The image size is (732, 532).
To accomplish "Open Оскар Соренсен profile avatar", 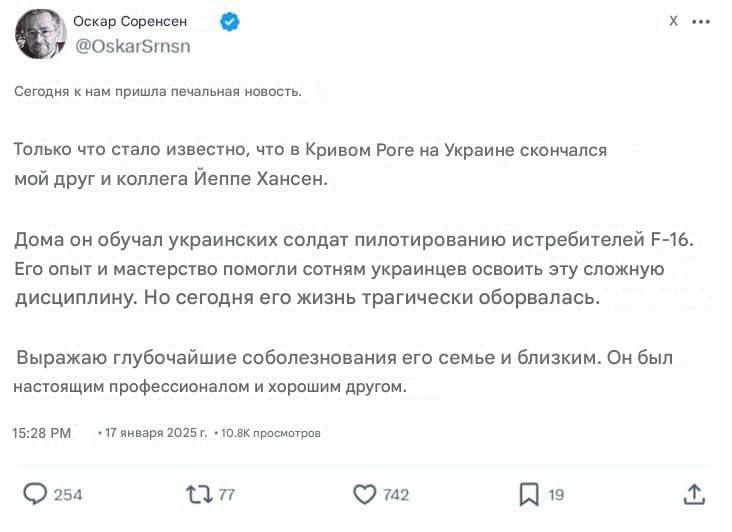I will [41, 34].
